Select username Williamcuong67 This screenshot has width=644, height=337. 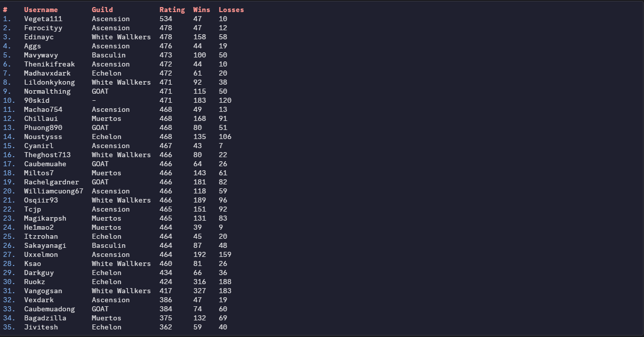(54, 191)
